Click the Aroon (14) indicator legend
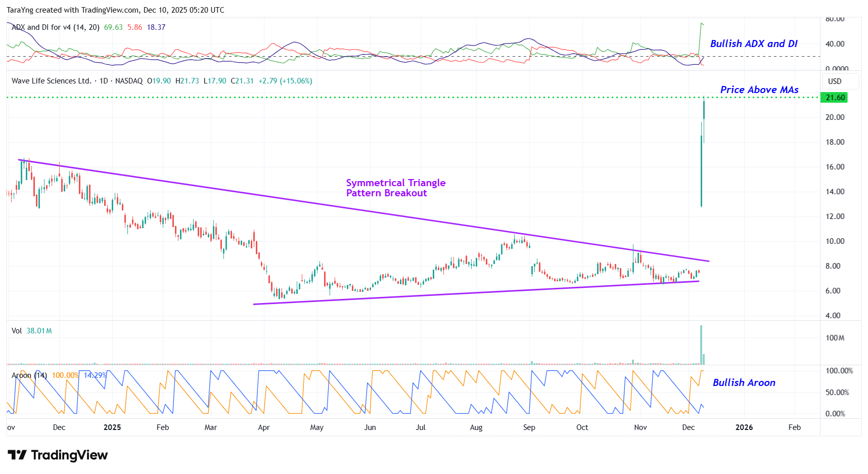Image resolution: width=868 pixels, height=474 pixels. pos(29,375)
